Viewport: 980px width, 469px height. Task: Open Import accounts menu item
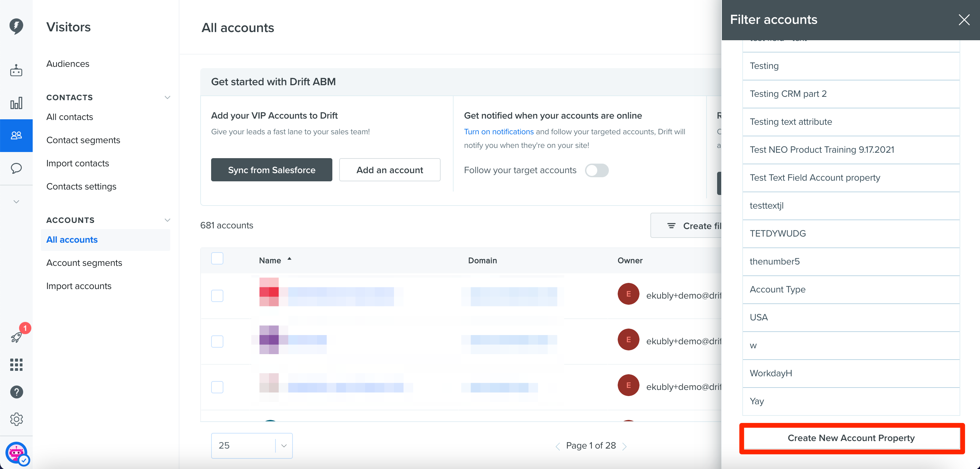[79, 286]
